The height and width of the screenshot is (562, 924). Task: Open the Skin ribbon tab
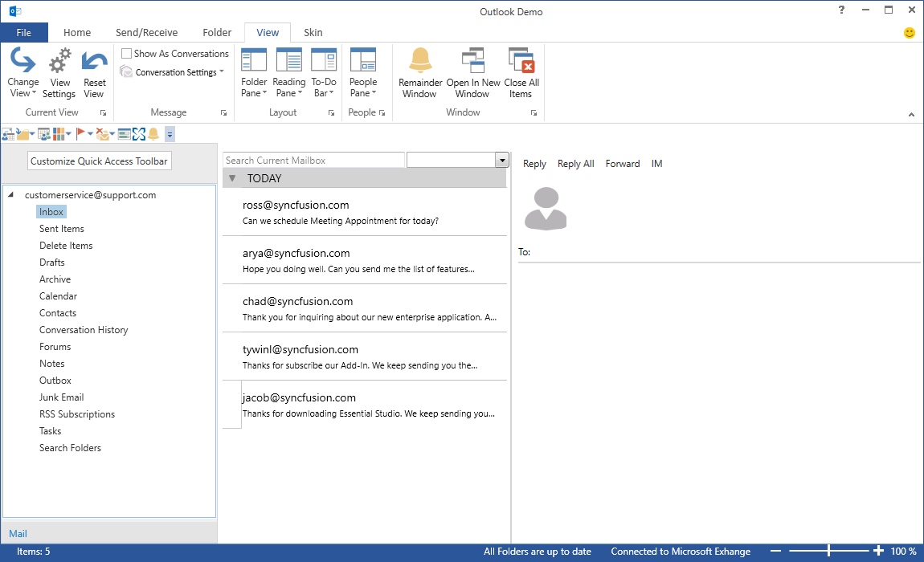click(x=313, y=32)
